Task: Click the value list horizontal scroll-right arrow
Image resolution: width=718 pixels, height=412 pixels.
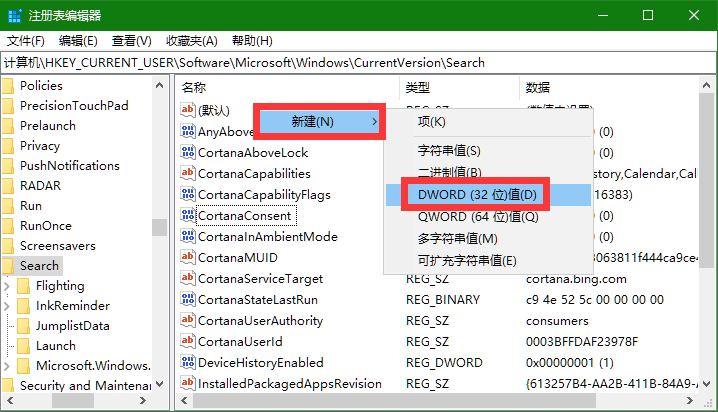Action: click(x=690, y=401)
